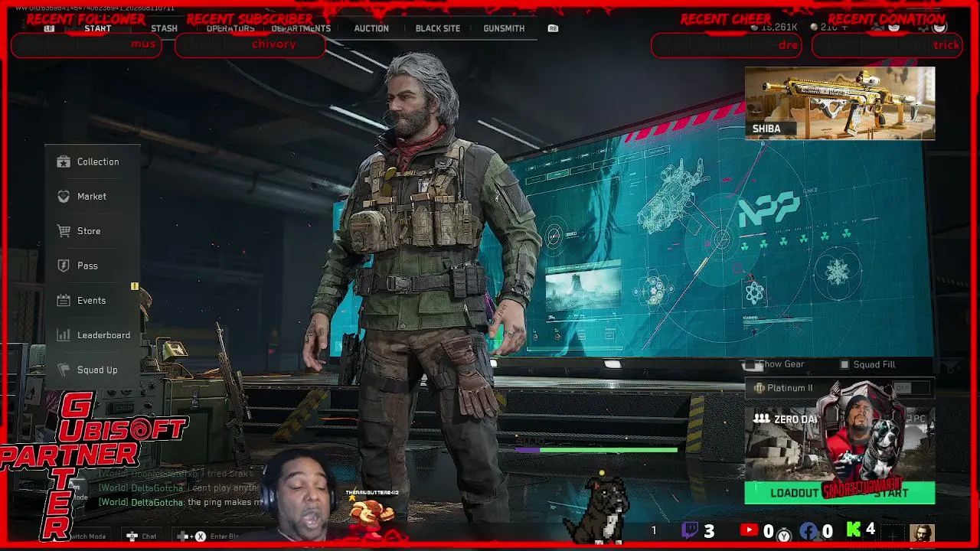The height and width of the screenshot is (551, 980).
Task: Select the Pass shield icon
Action: [x=64, y=266]
